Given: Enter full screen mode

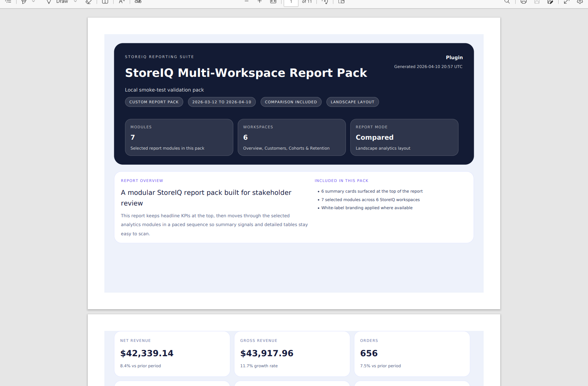Looking at the screenshot, I should click(x=567, y=1).
